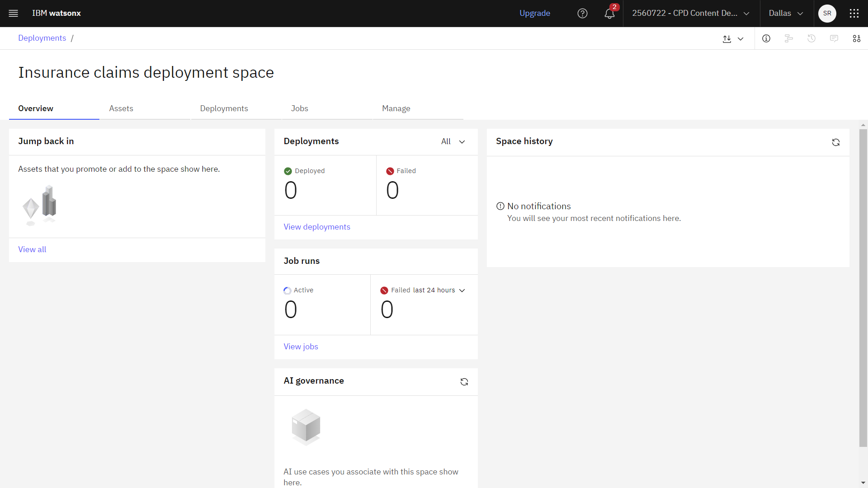Click the Job runs heading
The width and height of the screenshot is (868, 488).
point(302,261)
